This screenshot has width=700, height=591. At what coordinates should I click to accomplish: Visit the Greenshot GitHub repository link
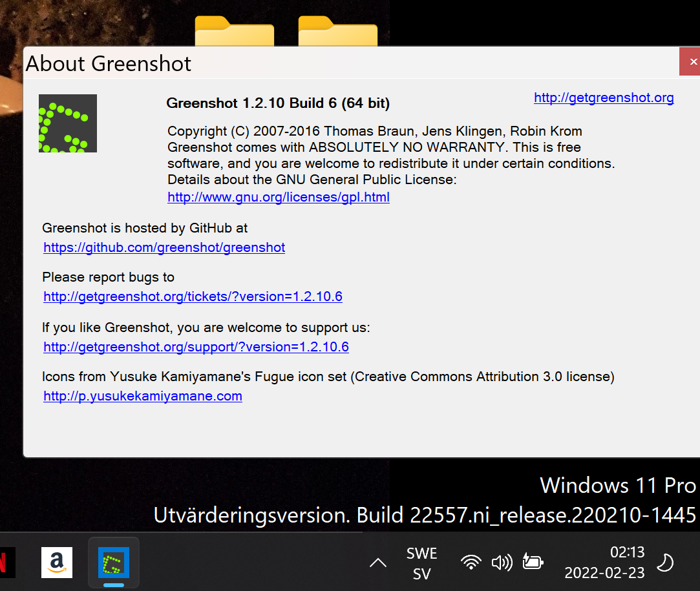point(164,247)
